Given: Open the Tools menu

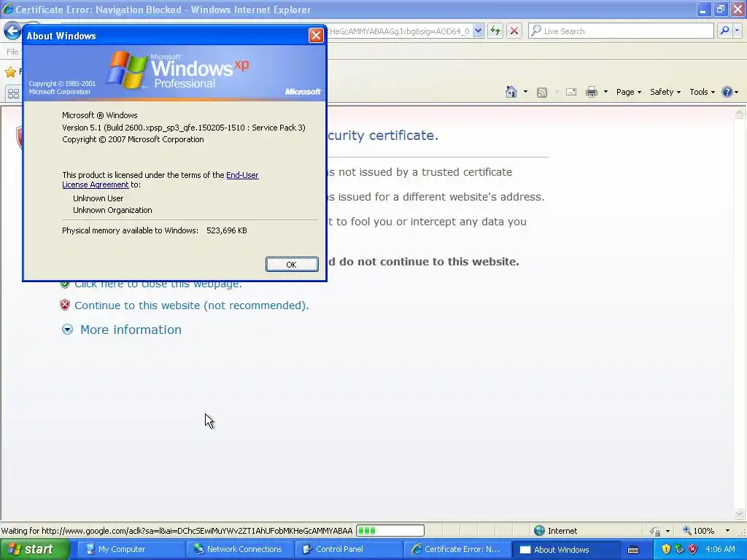Looking at the screenshot, I should click(702, 92).
